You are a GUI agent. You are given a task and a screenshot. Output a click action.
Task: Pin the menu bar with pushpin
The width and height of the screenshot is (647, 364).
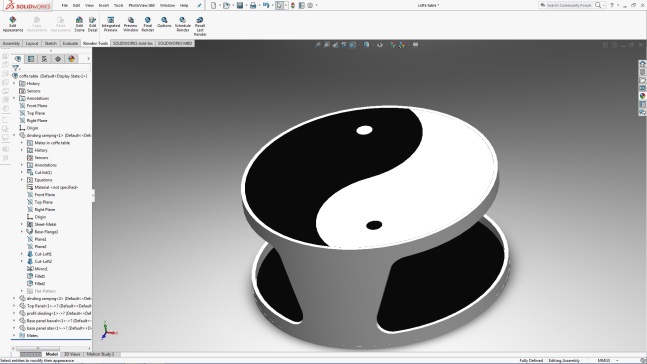coord(199,5)
